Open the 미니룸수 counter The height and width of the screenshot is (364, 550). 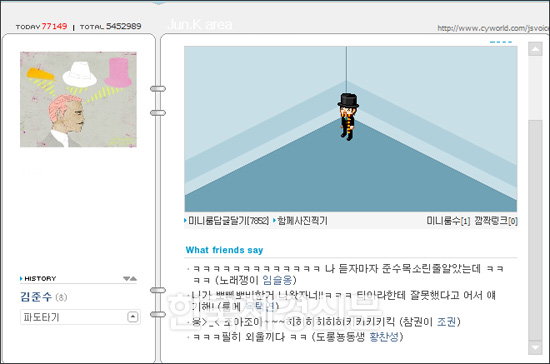[x=448, y=221]
